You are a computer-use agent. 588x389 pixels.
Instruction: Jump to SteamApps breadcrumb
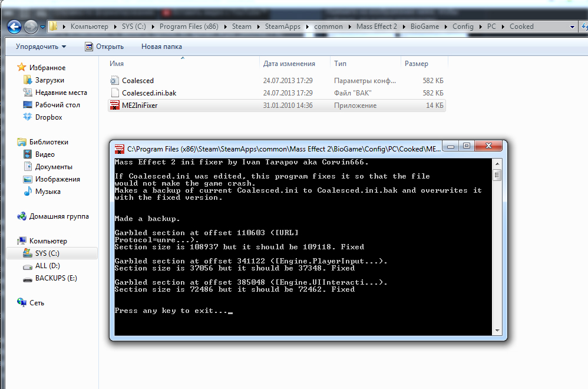(x=282, y=27)
